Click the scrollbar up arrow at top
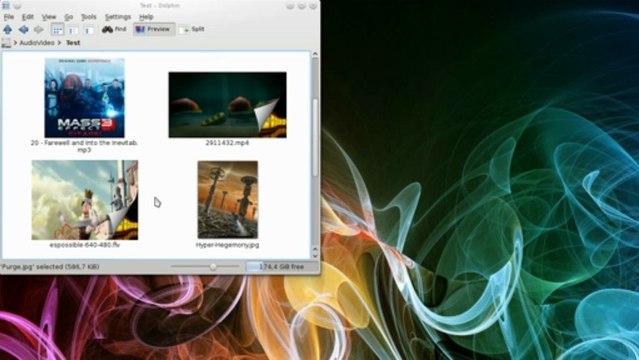This screenshot has height=360, width=639. click(x=315, y=54)
